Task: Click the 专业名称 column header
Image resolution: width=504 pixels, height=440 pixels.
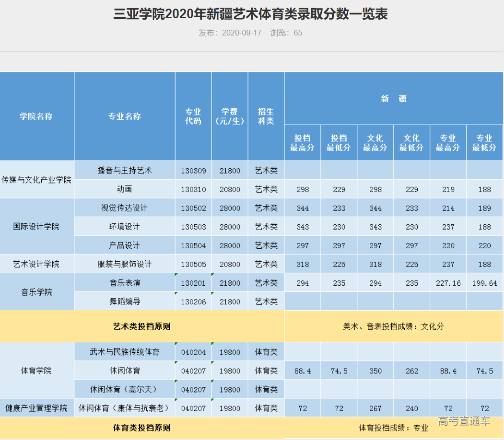Action: click(x=126, y=116)
